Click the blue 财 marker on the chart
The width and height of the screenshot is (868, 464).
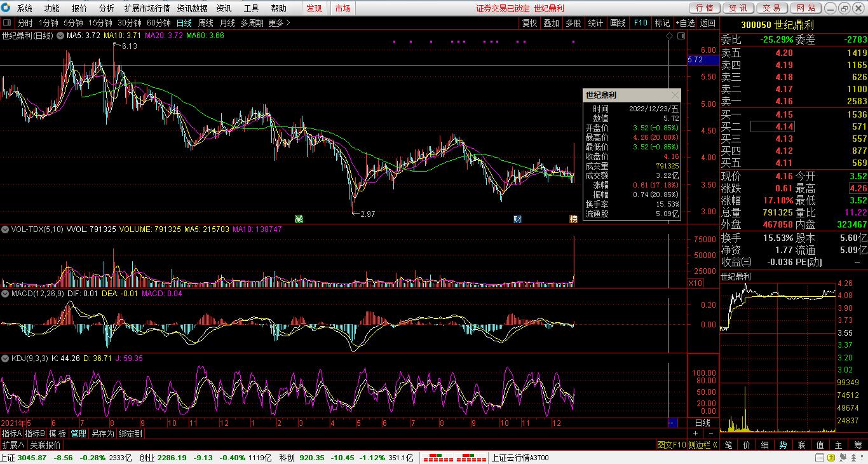[x=518, y=219]
